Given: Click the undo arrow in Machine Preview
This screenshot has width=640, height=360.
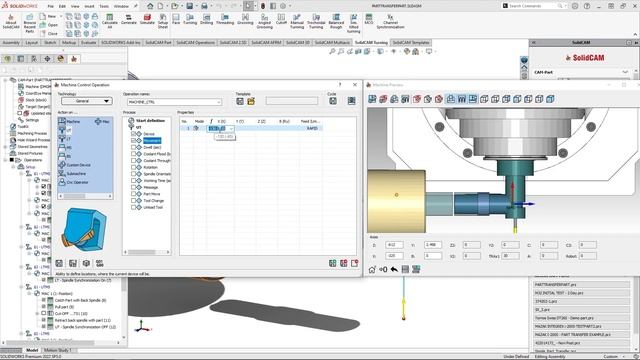Looking at the screenshot, I should pos(394,269).
